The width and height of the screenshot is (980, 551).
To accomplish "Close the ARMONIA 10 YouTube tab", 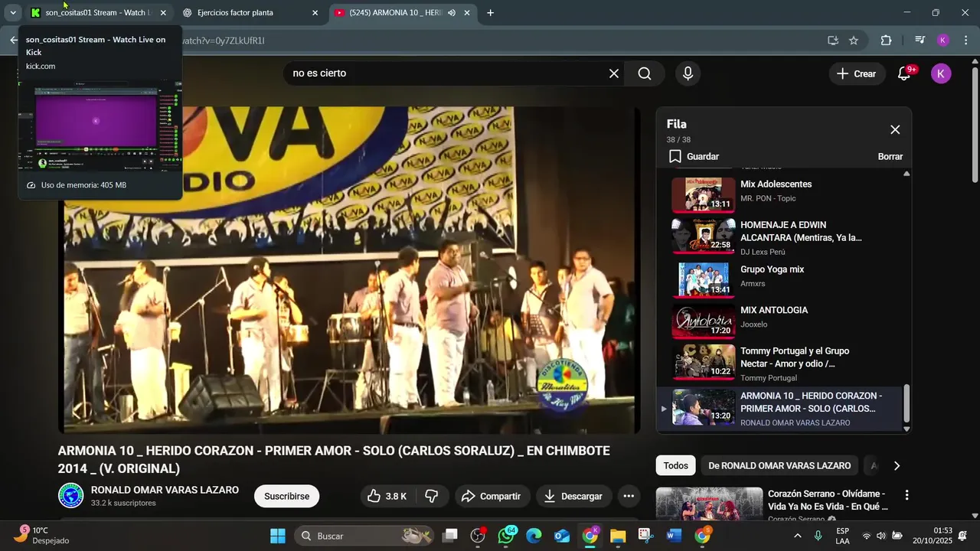I will (467, 13).
